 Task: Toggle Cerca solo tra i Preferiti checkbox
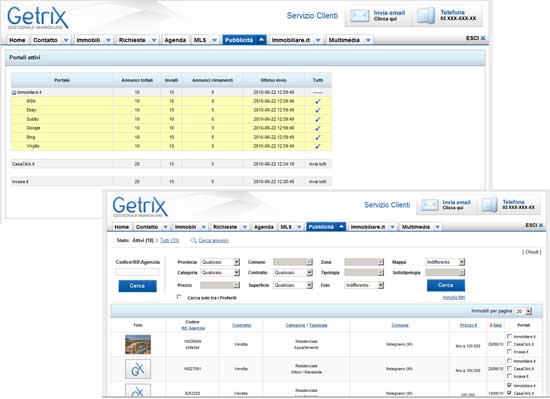(x=179, y=297)
